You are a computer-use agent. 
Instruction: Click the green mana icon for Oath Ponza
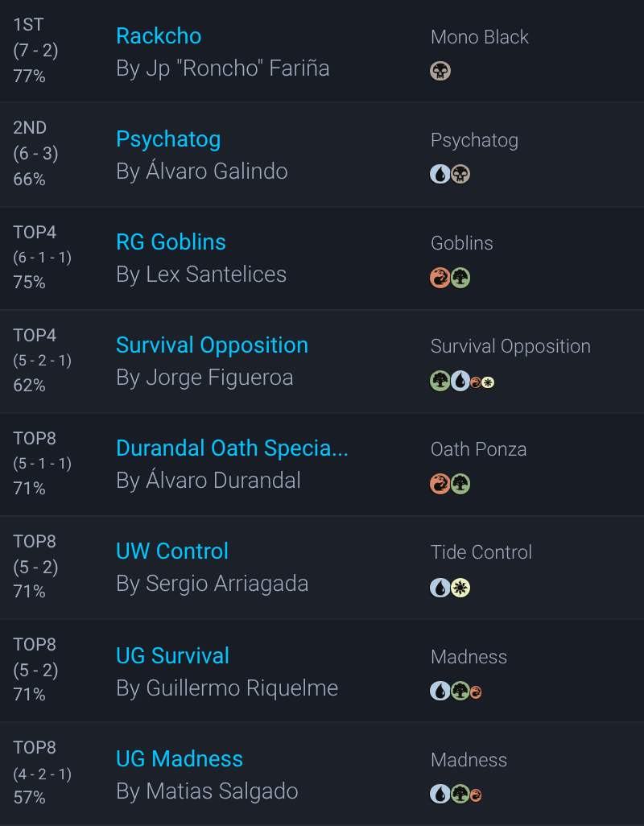460,484
